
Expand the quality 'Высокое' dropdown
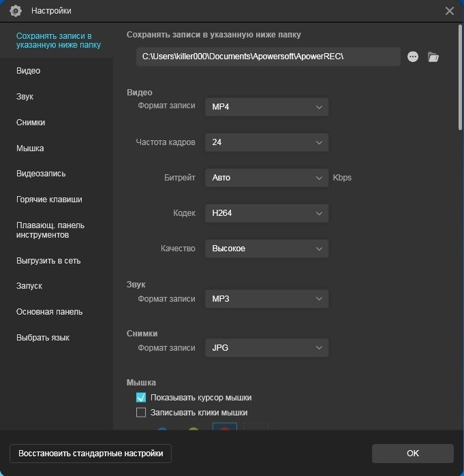pyautogui.click(x=266, y=249)
